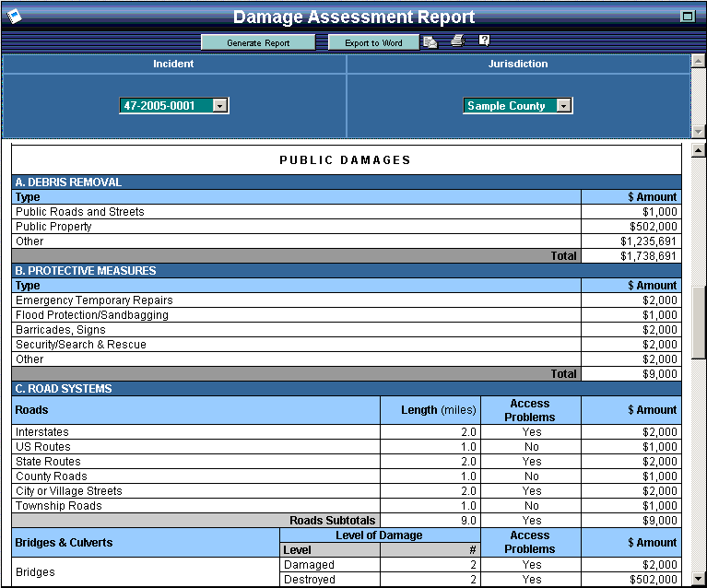Select the Interstates row label
This screenshot has height=588, width=707.
[42, 432]
